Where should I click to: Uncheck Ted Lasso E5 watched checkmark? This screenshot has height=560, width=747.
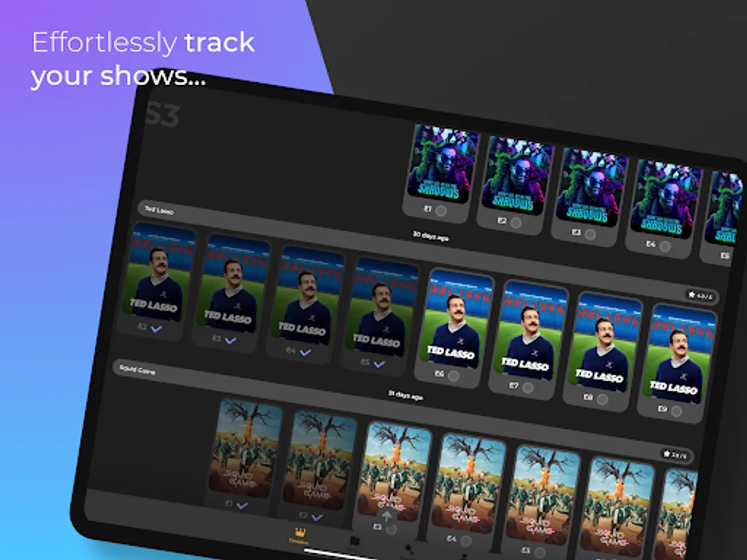(x=379, y=364)
